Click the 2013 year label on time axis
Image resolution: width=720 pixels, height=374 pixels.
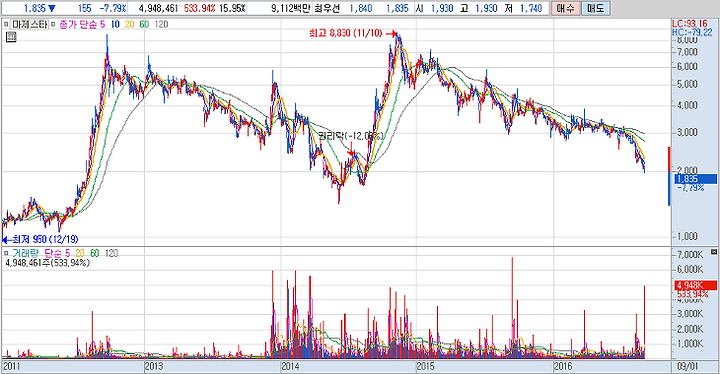(x=154, y=366)
